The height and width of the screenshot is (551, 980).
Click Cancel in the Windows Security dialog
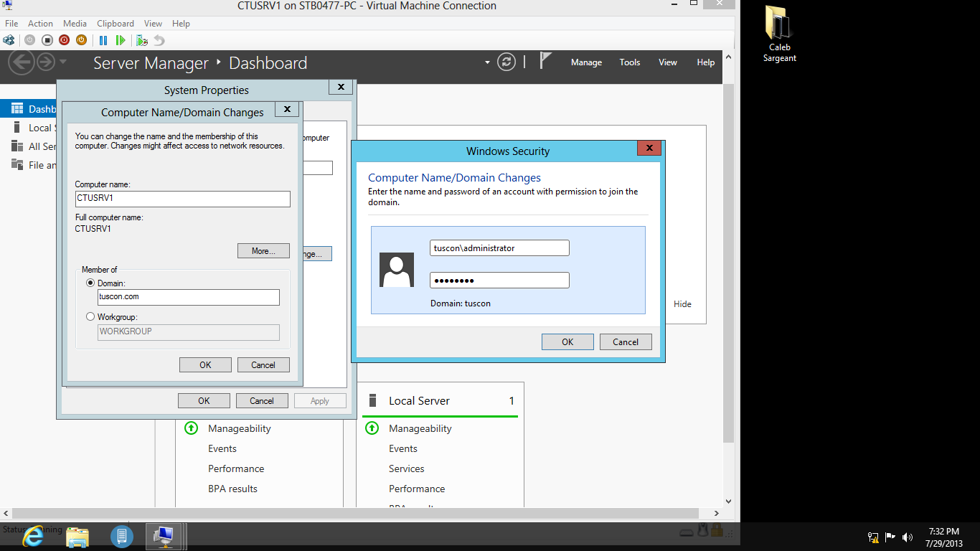coord(626,342)
